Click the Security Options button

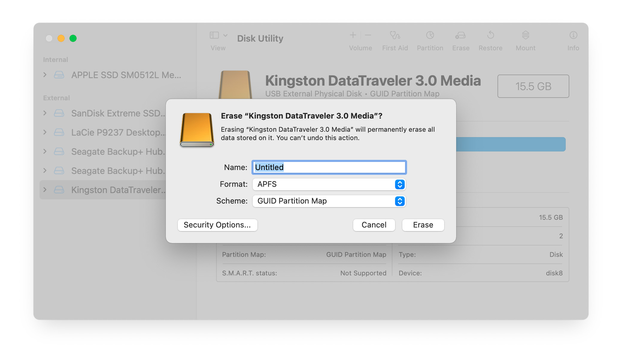(217, 225)
